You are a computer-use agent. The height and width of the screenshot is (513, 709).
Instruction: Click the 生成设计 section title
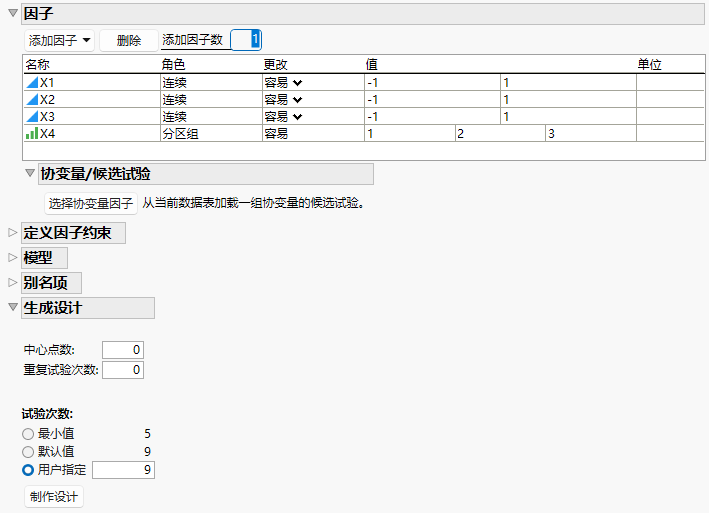click(x=53, y=308)
